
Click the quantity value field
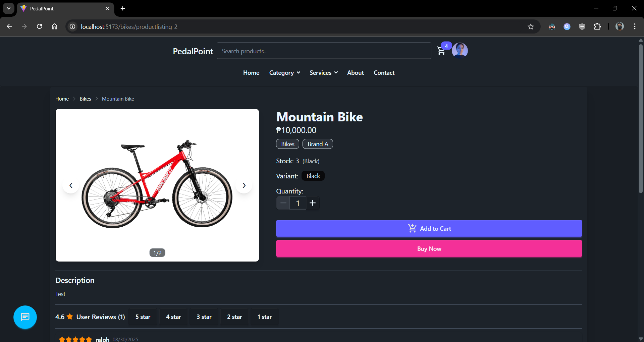coord(298,203)
